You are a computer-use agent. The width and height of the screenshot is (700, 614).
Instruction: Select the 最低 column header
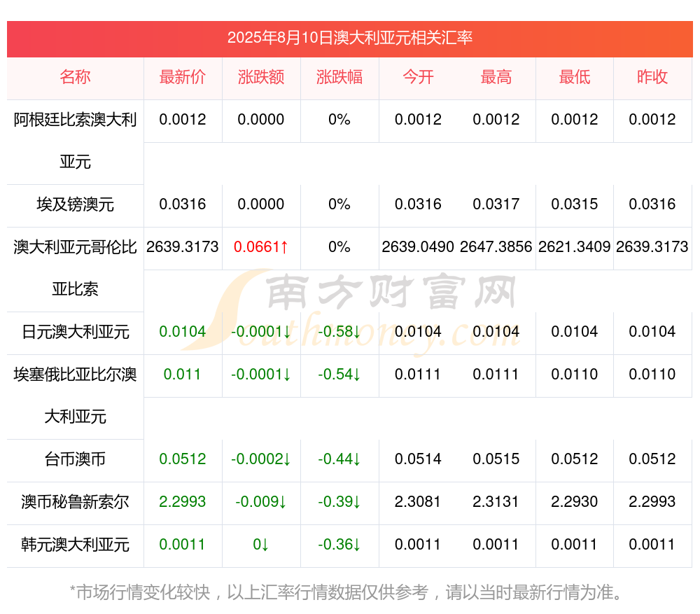pyautogui.click(x=575, y=77)
